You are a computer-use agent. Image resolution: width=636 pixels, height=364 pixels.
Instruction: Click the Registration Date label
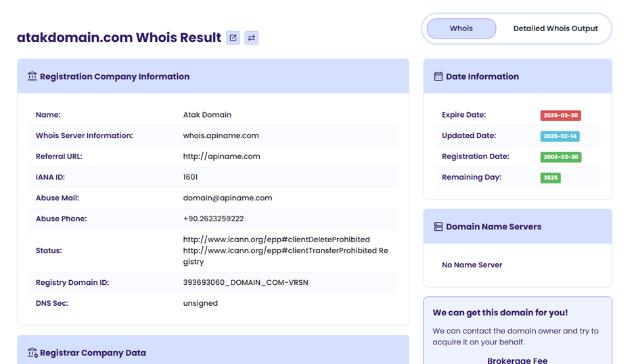click(476, 156)
